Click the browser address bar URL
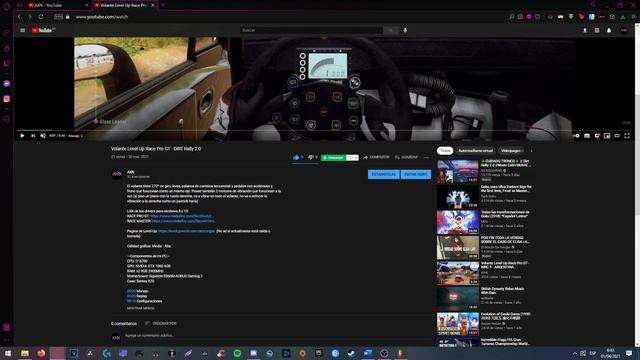 (x=102, y=17)
